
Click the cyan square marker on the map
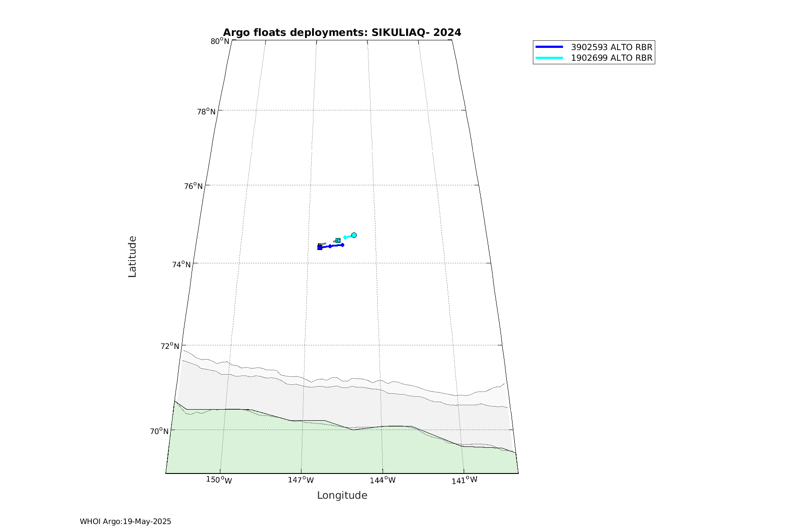tap(338, 240)
